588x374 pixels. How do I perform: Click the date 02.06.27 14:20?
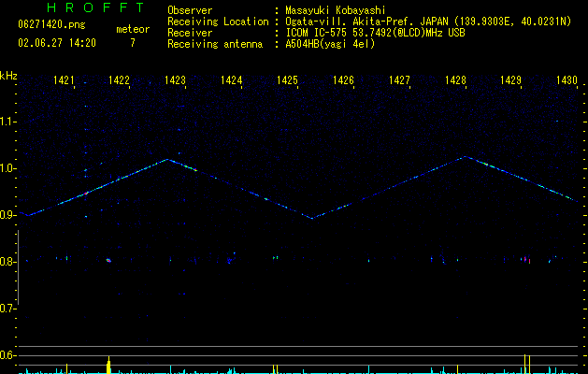tap(57, 43)
